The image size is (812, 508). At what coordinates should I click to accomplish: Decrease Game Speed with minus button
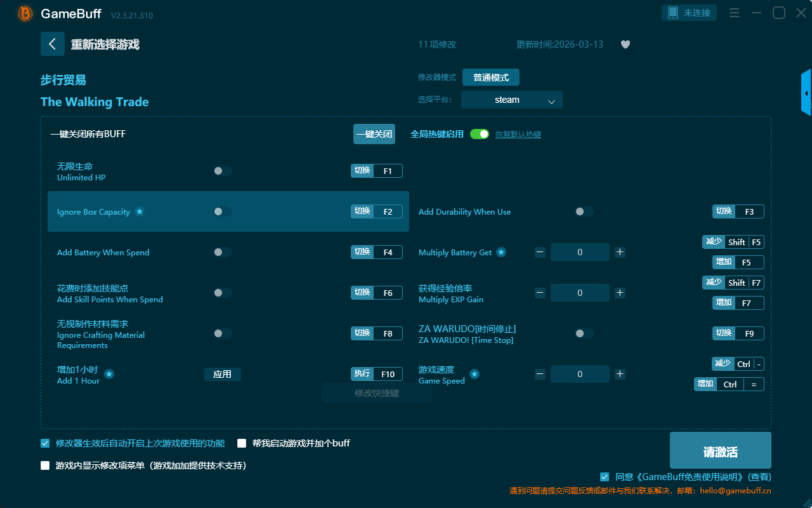pos(540,374)
